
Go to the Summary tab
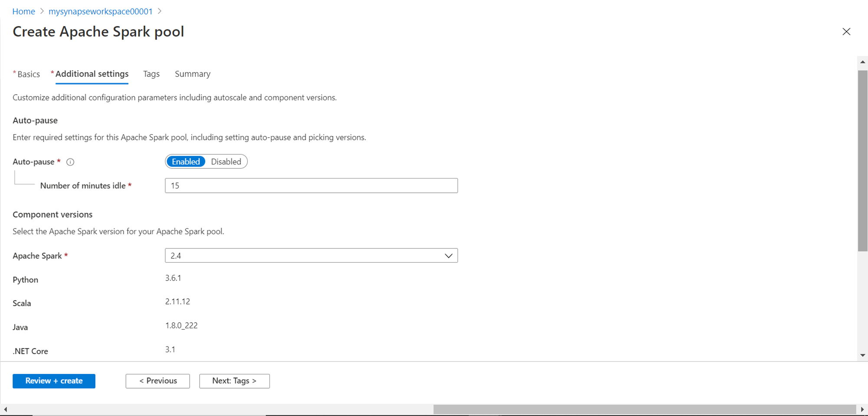point(192,74)
